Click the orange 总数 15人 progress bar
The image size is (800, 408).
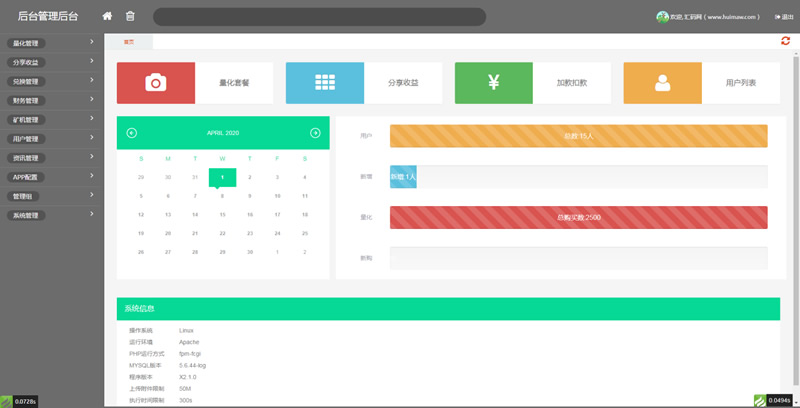[578, 135]
